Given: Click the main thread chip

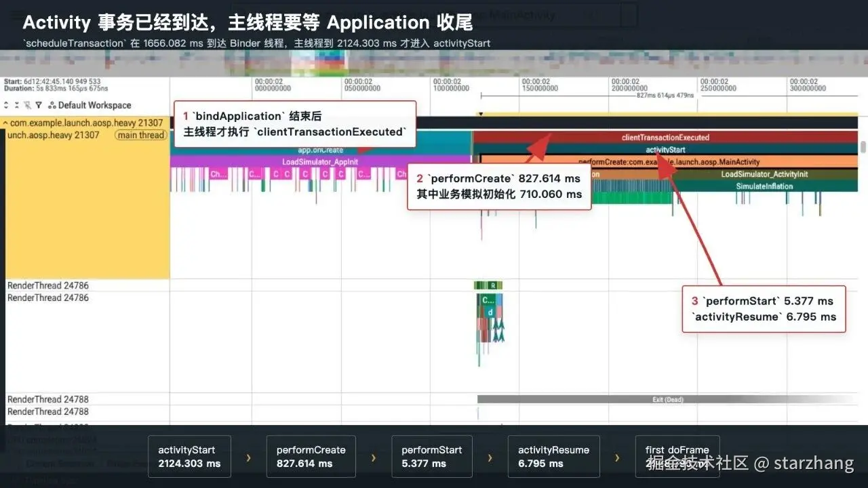Looking at the screenshot, I should point(140,135).
